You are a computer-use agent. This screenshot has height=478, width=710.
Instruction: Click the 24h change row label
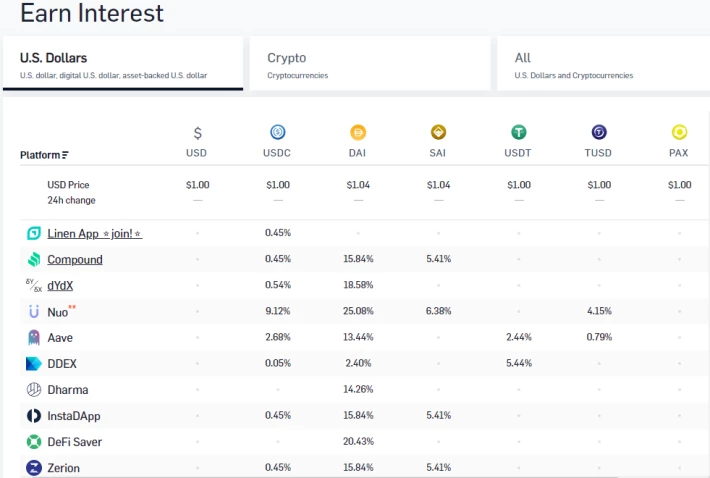pyautogui.click(x=72, y=200)
